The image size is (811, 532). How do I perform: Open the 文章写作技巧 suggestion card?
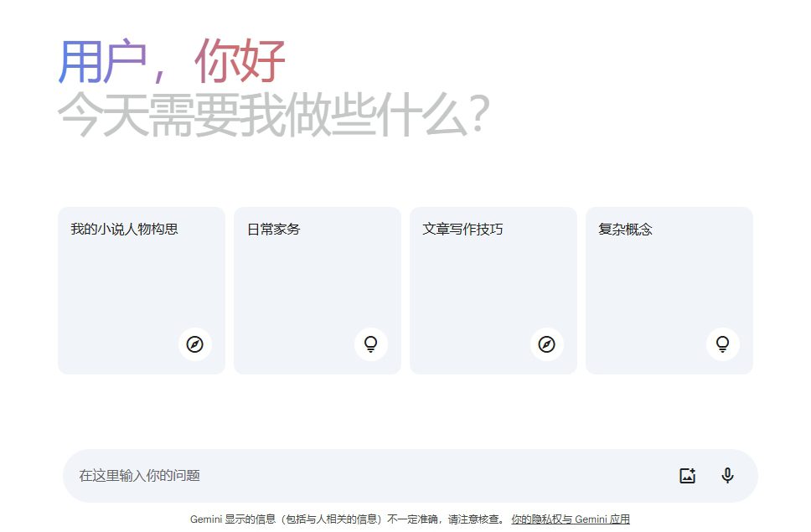click(493, 289)
